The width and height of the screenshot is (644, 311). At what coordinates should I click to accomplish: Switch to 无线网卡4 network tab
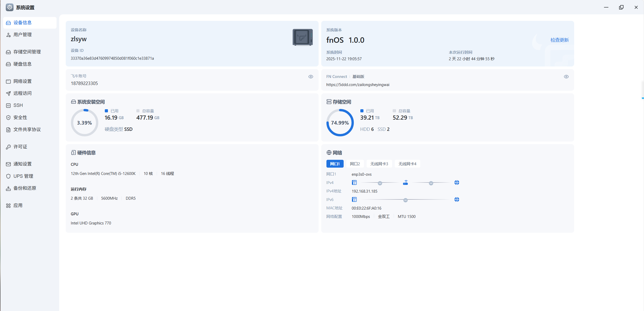[407, 164]
